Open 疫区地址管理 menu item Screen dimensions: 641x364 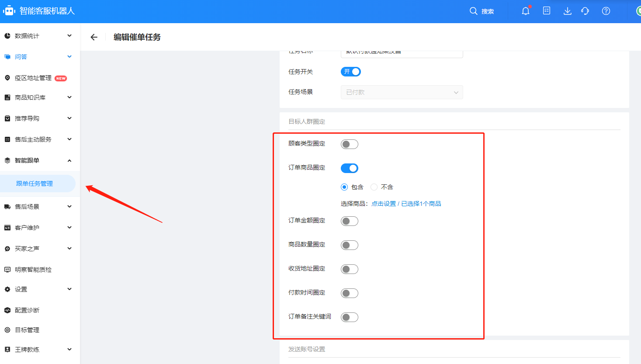click(33, 78)
